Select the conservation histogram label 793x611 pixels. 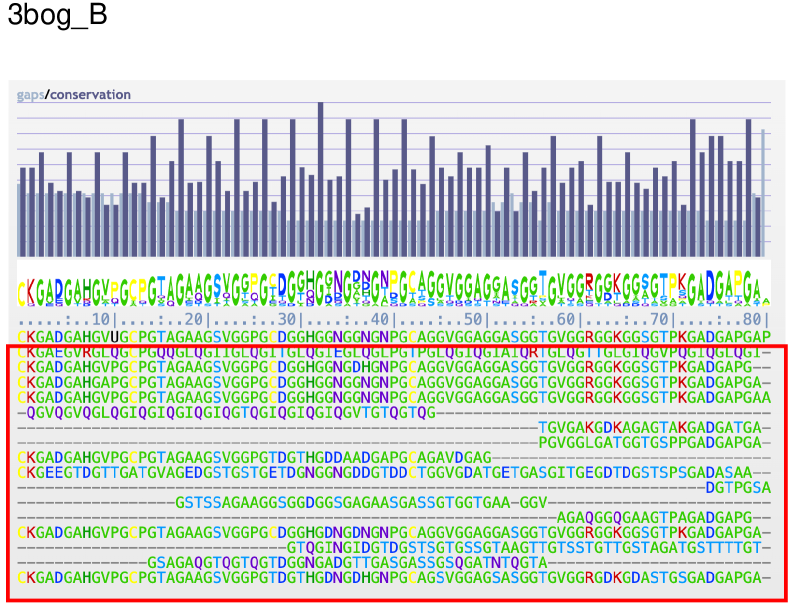point(90,95)
